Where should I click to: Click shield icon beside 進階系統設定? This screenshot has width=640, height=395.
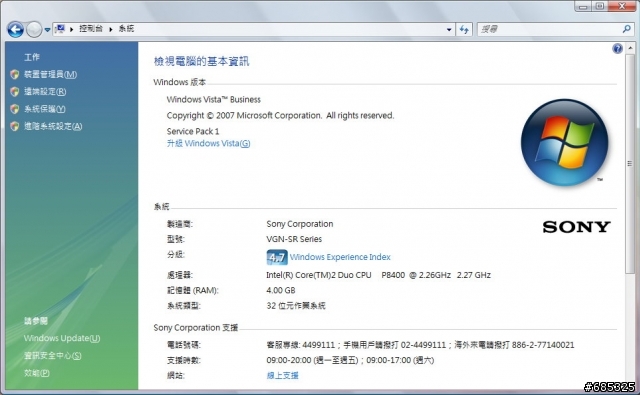15,126
